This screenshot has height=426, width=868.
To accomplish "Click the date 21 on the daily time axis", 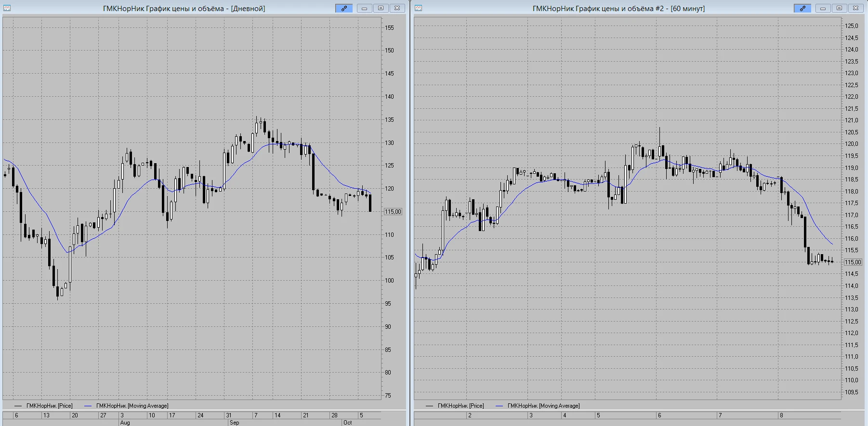I will tap(305, 415).
